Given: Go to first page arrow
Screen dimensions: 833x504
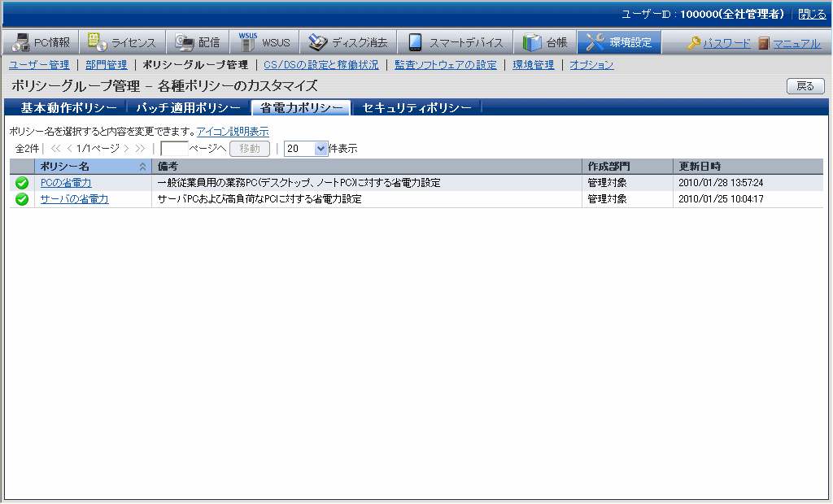Looking at the screenshot, I should 56,149.
